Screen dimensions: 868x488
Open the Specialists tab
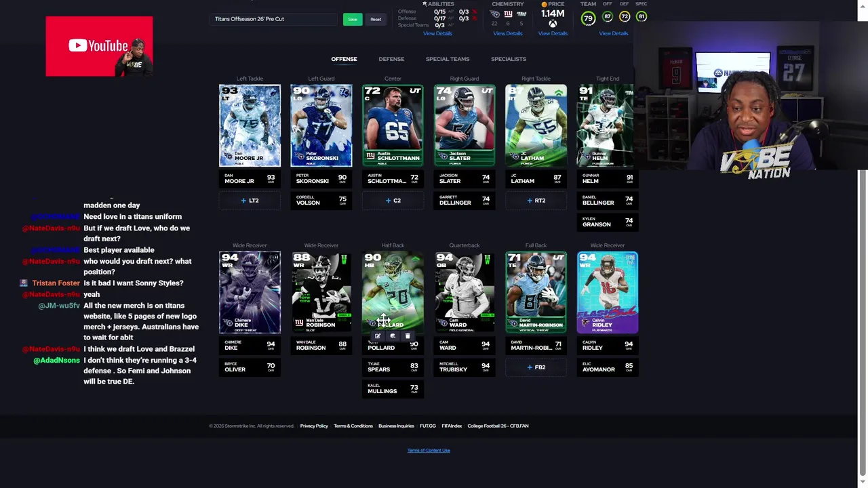(509, 59)
